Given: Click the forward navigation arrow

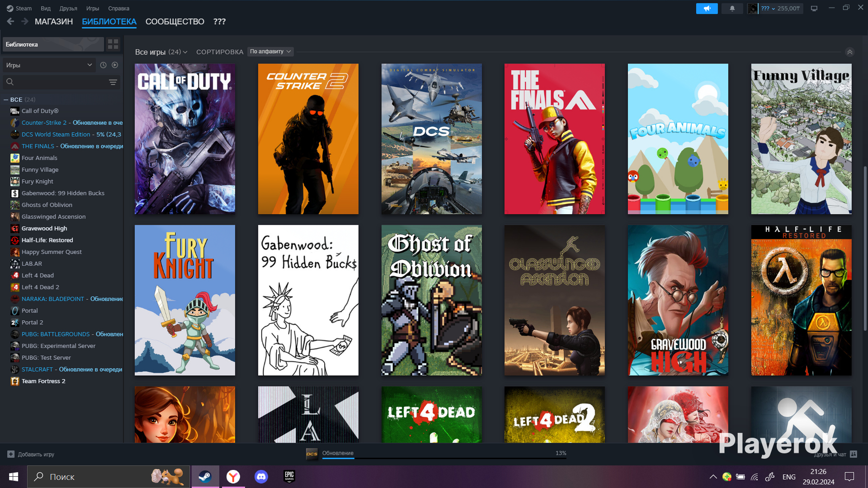Looking at the screenshot, I should pos(24,21).
